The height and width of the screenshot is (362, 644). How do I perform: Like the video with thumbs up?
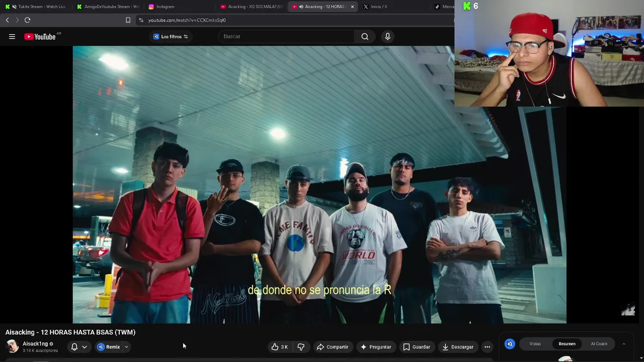tap(280, 347)
